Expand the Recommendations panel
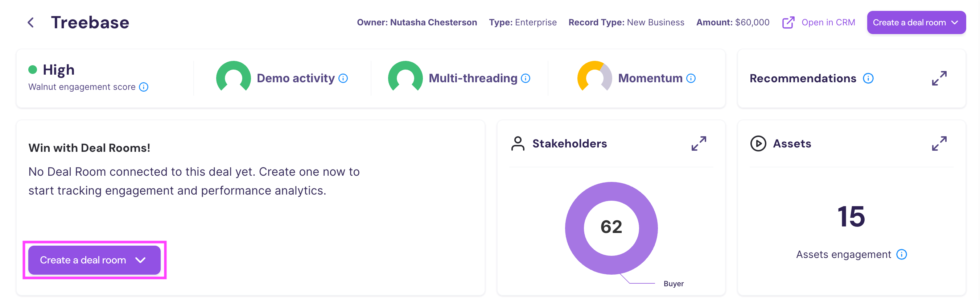980x300 pixels. (x=939, y=78)
